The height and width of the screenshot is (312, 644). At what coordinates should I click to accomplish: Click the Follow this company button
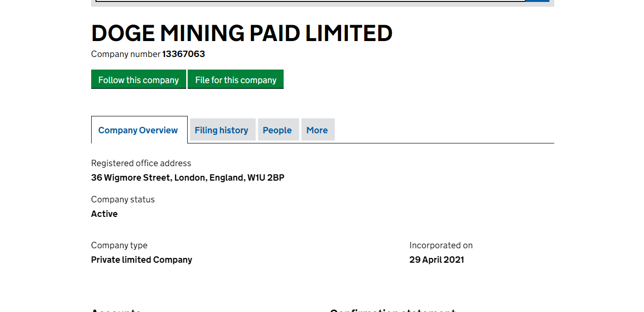(x=138, y=80)
